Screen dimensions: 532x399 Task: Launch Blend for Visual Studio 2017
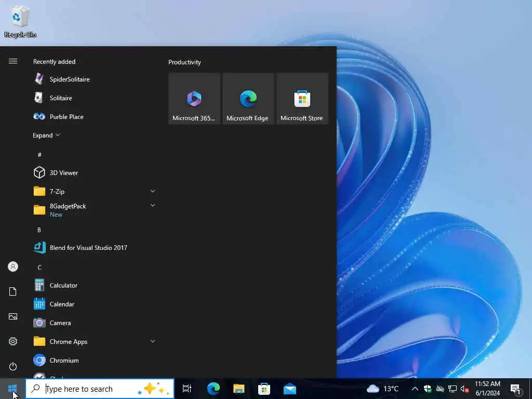pyautogui.click(x=95, y=248)
